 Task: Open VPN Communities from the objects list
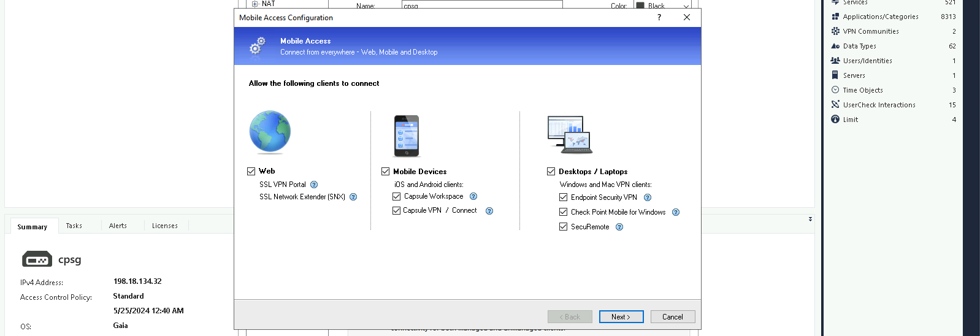pyautogui.click(x=870, y=31)
